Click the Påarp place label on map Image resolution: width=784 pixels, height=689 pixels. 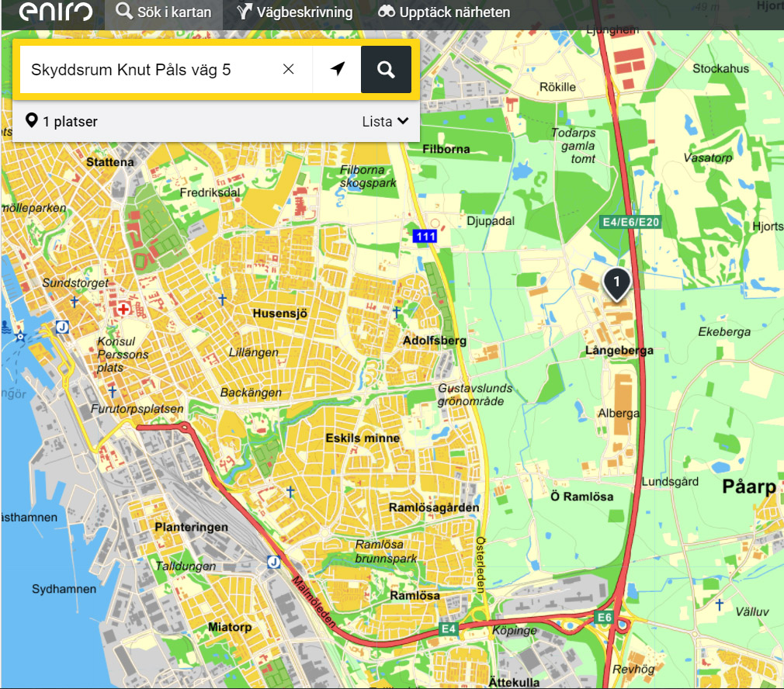(748, 487)
